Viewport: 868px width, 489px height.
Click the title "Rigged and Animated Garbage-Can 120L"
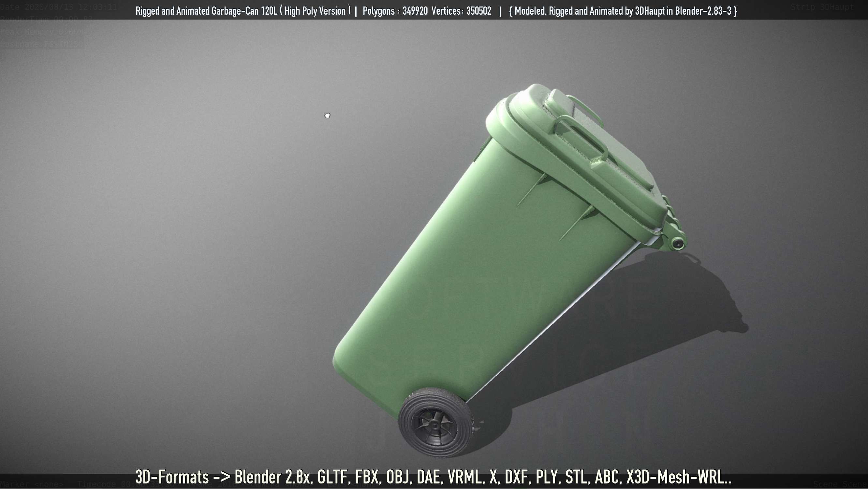click(x=206, y=11)
